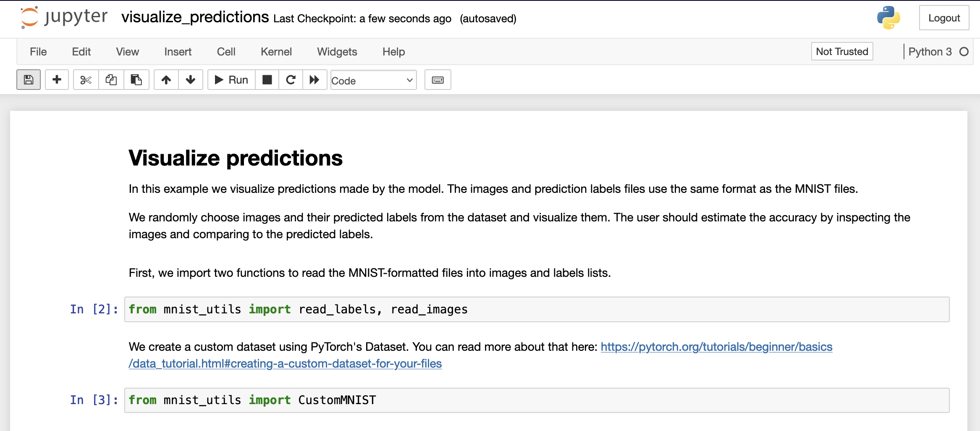Click the notebook title visualize_predictions to rename
This screenshot has width=980, height=431.
pyautogui.click(x=194, y=18)
